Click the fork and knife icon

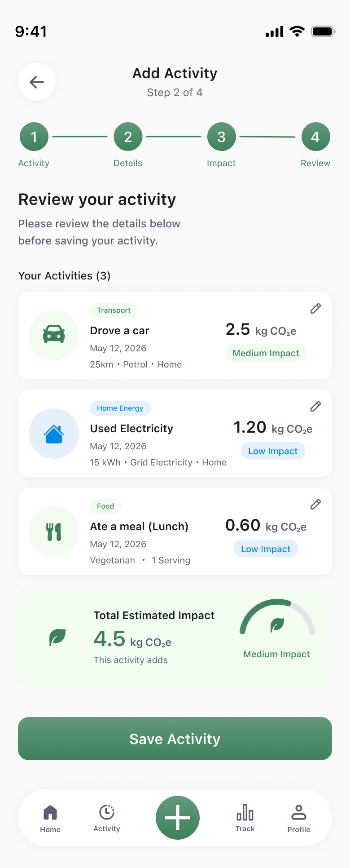click(54, 531)
